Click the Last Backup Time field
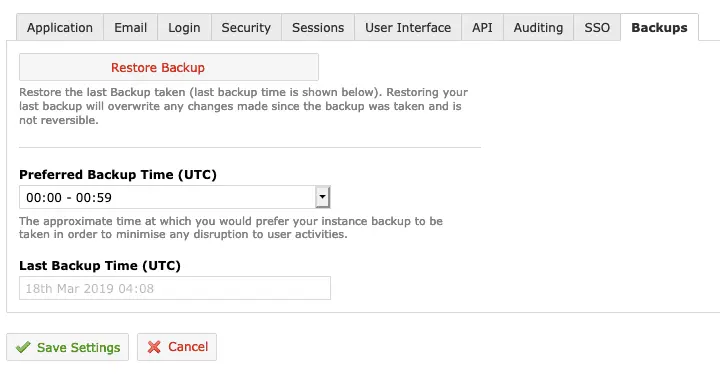The width and height of the screenshot is (720, 375). click(x=174, y=288)
